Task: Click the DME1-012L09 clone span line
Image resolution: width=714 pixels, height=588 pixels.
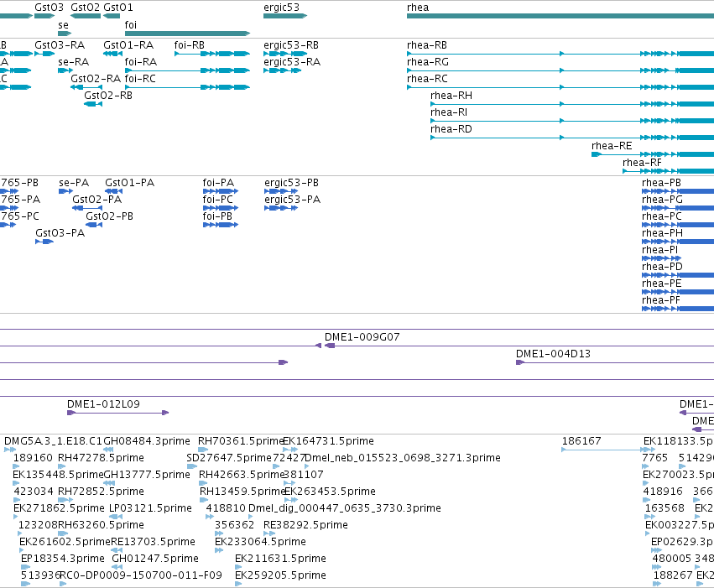Action: tap(118, 413)
